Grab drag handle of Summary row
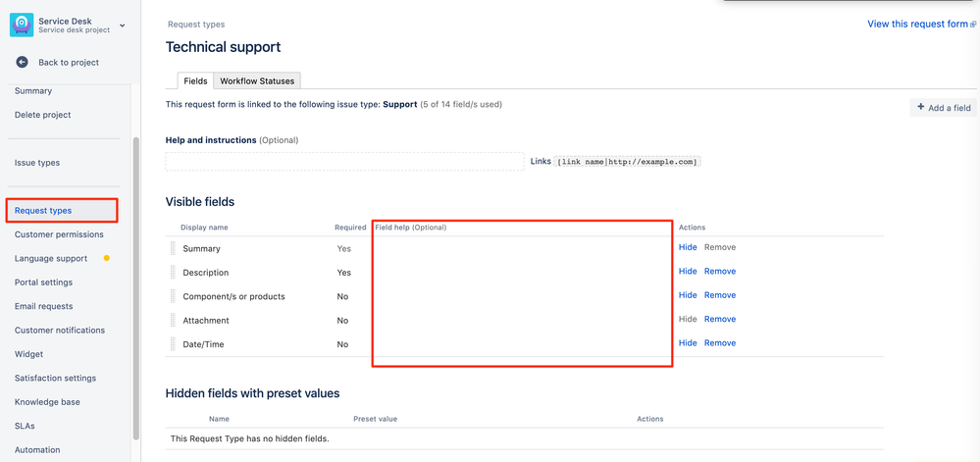Viewport: 980px width, 462px height. pos(173,248)
